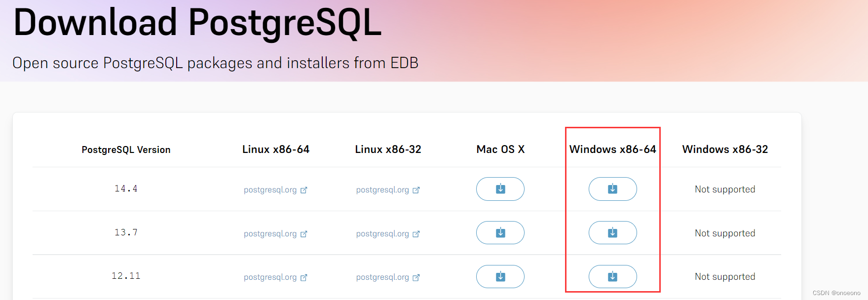Image resolution: width=868 pixels, height=300 pixels.
Task: Click version 14.4 in the version column
Action: (x=126, y=189)
